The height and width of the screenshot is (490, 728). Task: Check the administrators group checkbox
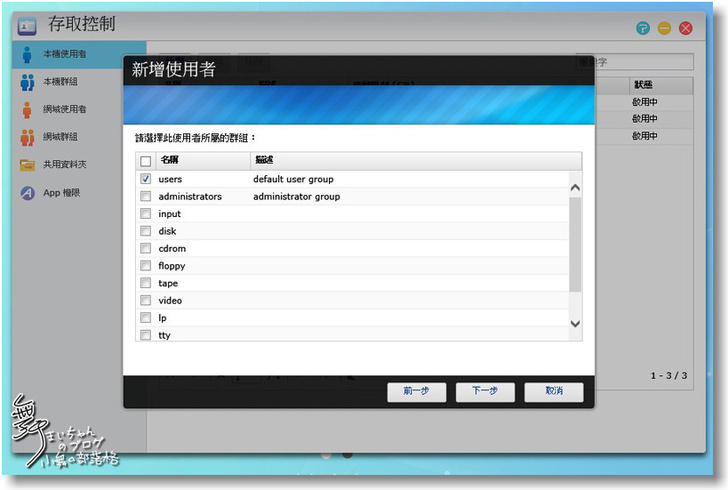[145, 196]
